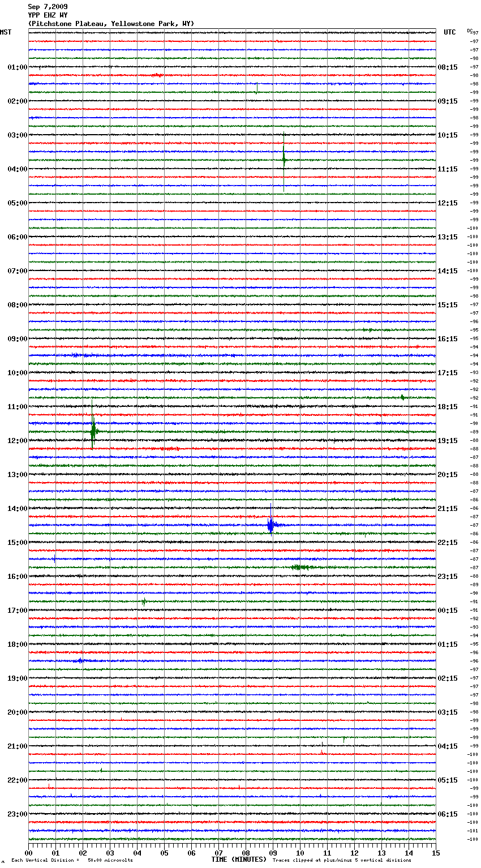Click the 10:15 UTC time label

point(448,135)
